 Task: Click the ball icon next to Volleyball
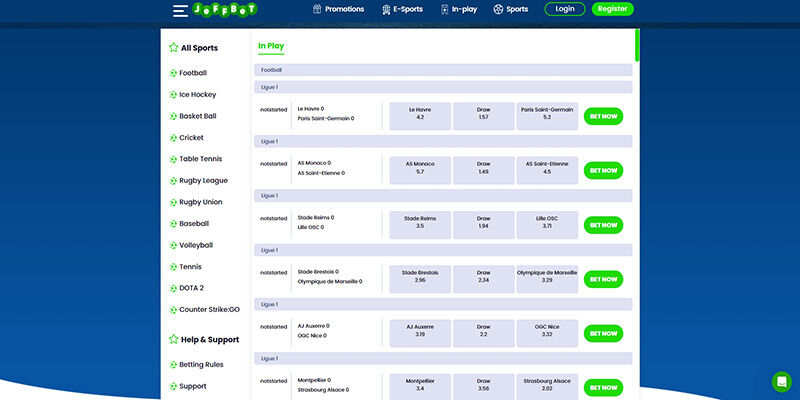(173, 245)
